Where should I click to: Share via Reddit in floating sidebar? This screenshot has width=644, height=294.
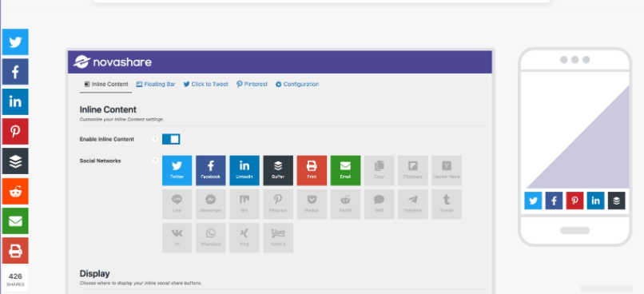coord(15,192)
